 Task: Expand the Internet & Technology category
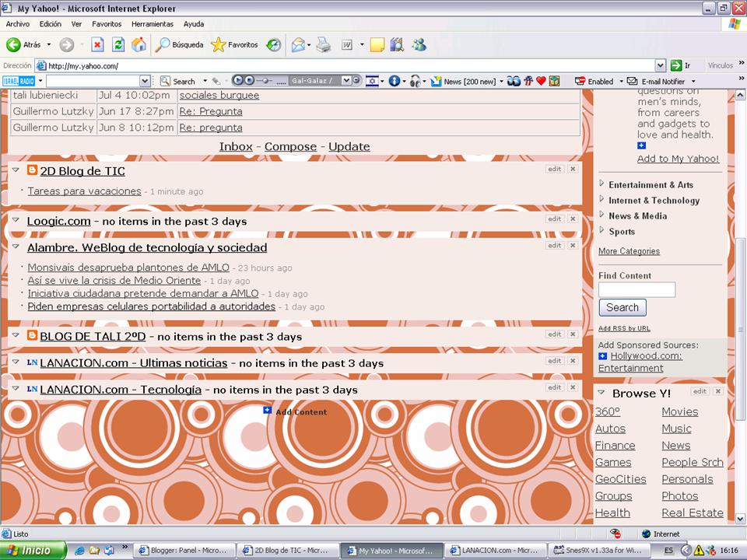pos(601,199)
